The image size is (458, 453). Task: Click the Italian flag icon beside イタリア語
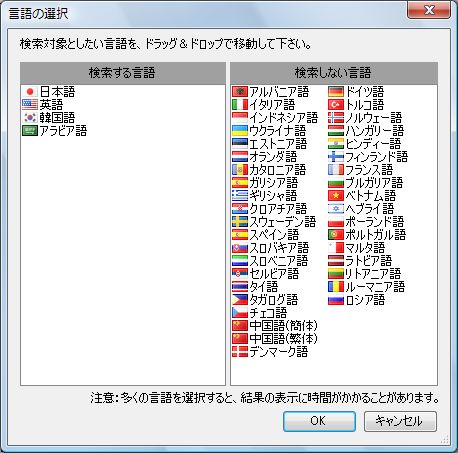240,105
